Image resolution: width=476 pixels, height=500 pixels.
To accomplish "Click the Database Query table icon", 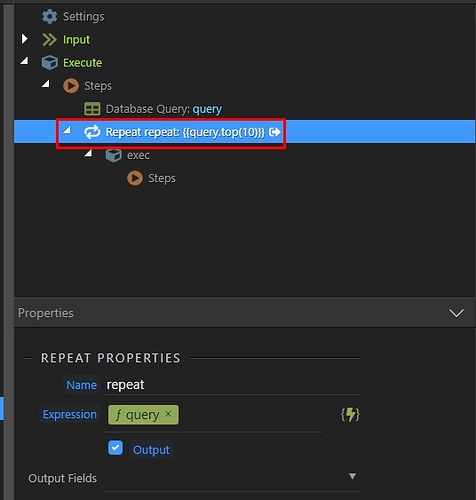I will 92,109.
